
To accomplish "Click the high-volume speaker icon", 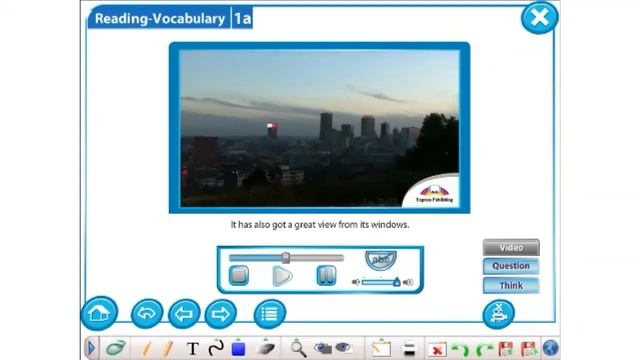I will 408,282.
